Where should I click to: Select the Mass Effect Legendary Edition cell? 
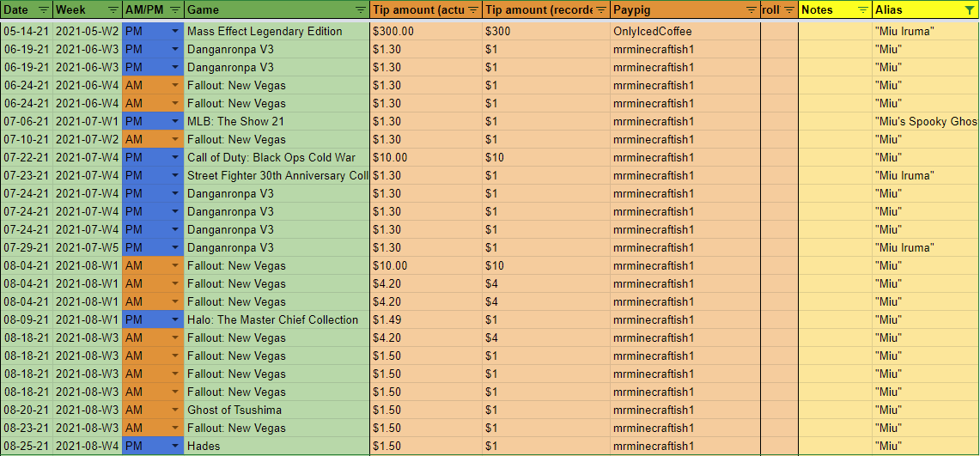coord(277,31)
